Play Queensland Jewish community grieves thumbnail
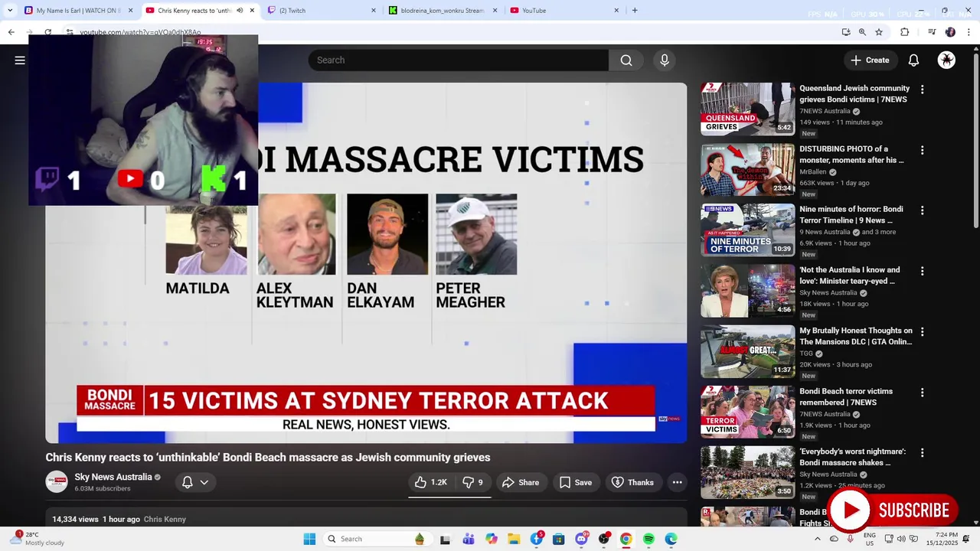Screen dimensions: 980x551 [748, 109]
